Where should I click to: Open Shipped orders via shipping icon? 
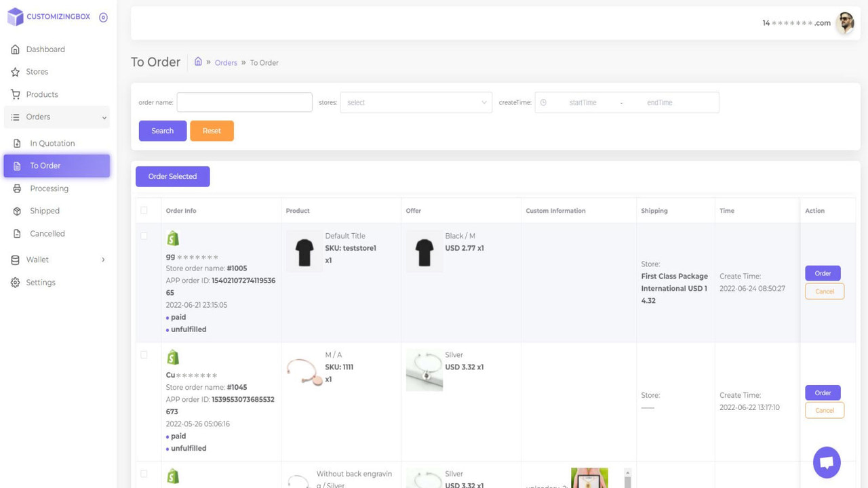pos(16,211)
